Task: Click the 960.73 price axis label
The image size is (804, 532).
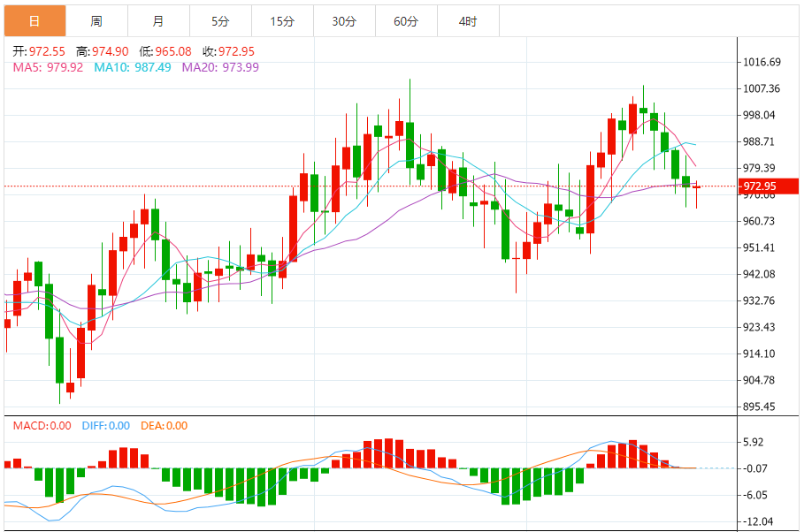Action: coord(760,221)
